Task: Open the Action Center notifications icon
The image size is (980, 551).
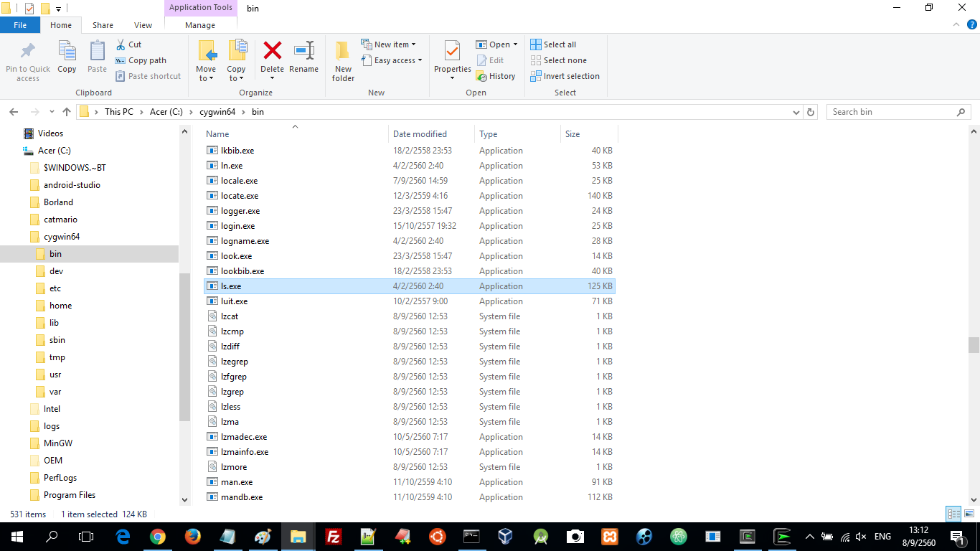Action: pos(957,536)
